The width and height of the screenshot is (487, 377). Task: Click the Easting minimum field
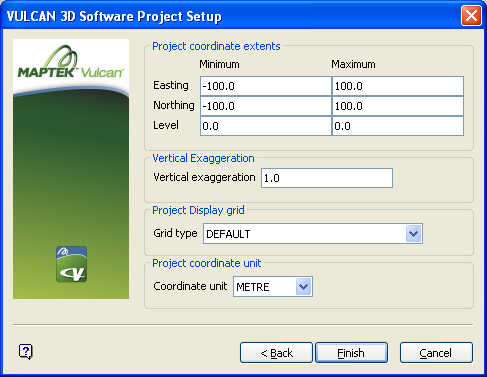coord(266,86)
